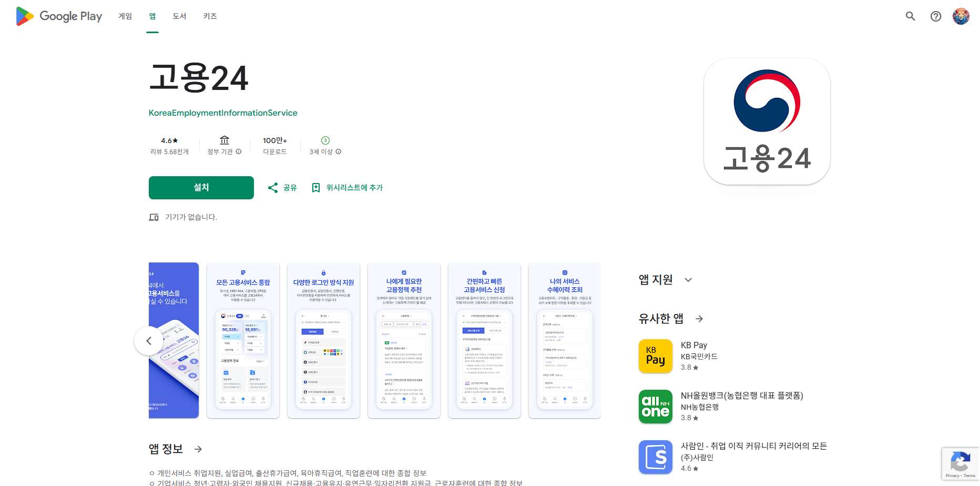Switch to the 게임 tab
980x486 pixels.
pos(125,16)
